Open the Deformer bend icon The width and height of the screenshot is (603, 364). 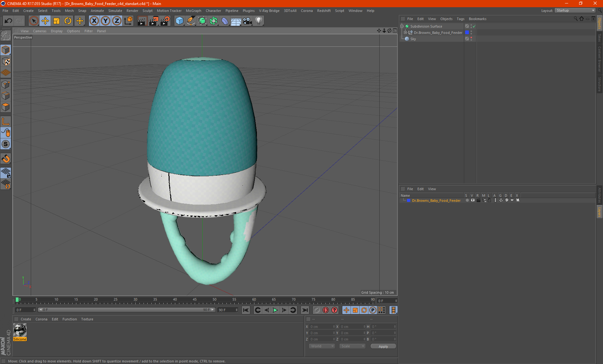[x=225, y=21]
